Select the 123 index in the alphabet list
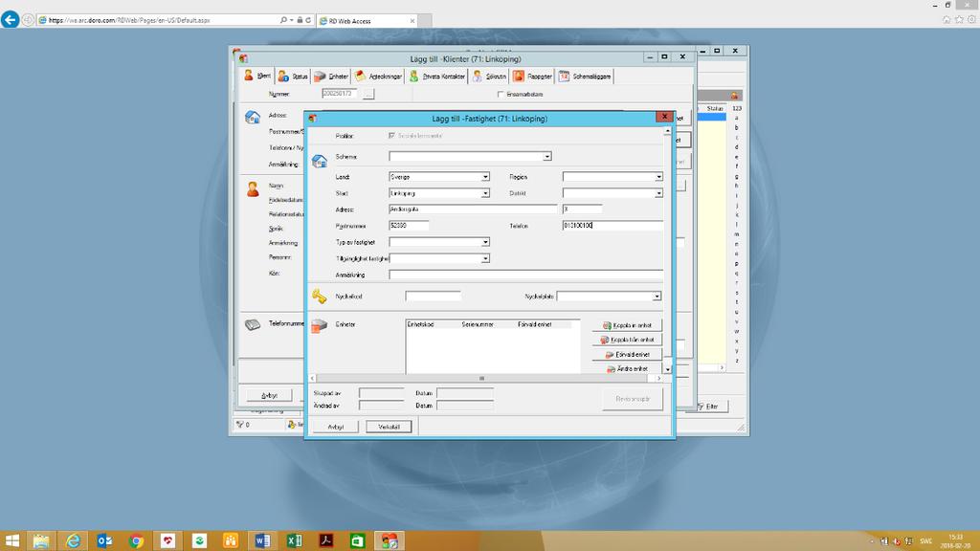Viewport: 980px width, 551px height. click(736, 109)
